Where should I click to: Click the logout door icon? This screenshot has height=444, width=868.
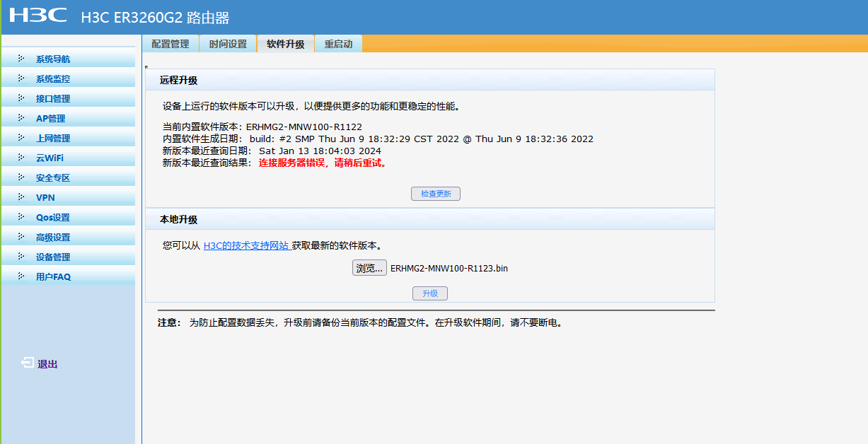[x=27, y=363]
